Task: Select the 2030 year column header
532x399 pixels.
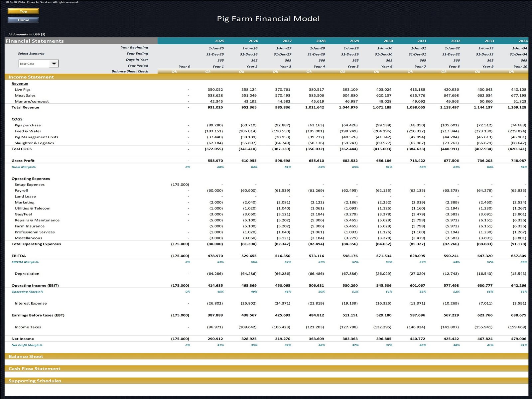Action: point(388,41)
